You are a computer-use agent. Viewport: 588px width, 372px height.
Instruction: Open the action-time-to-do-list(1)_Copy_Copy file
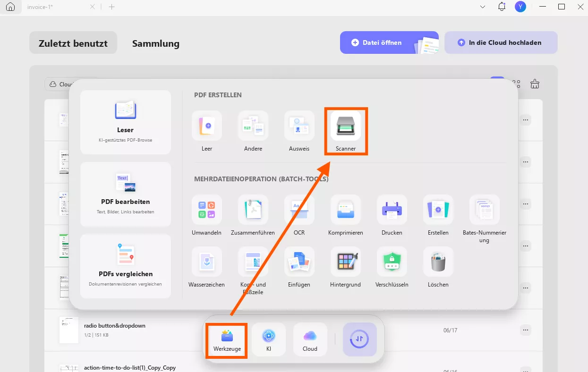click(130, 367)
